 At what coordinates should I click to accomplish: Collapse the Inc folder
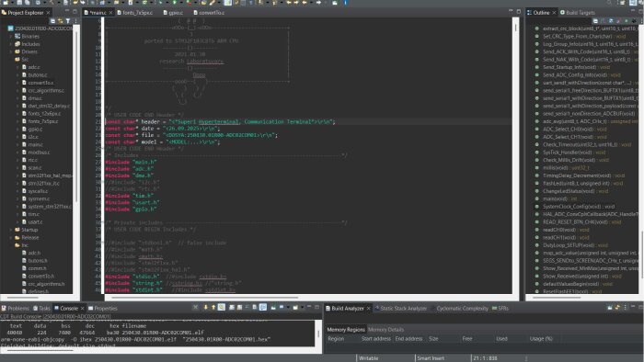11,245
